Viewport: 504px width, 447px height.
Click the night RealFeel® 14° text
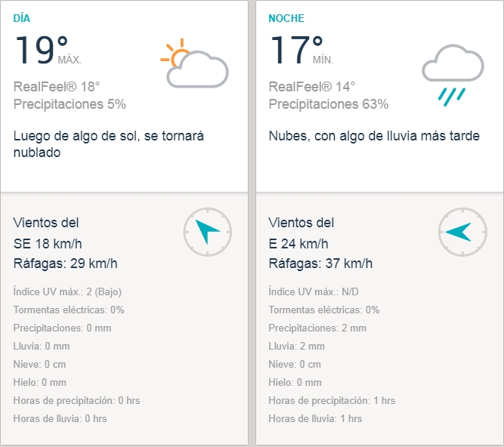(x=312, y=86)
